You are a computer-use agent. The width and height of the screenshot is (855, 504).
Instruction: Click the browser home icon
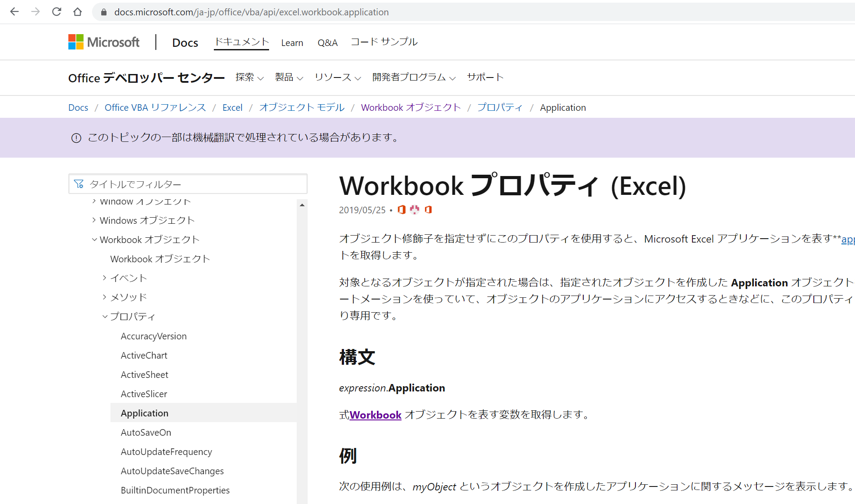tap(78, 12)
